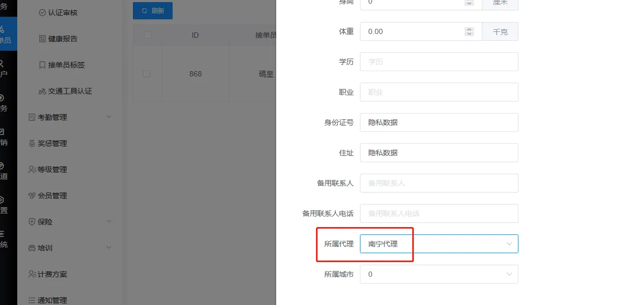Click the 接单员标签 bookmark icon
This screenshot has width=644, height=305.
pyautogui.click(x=42, y=65)
